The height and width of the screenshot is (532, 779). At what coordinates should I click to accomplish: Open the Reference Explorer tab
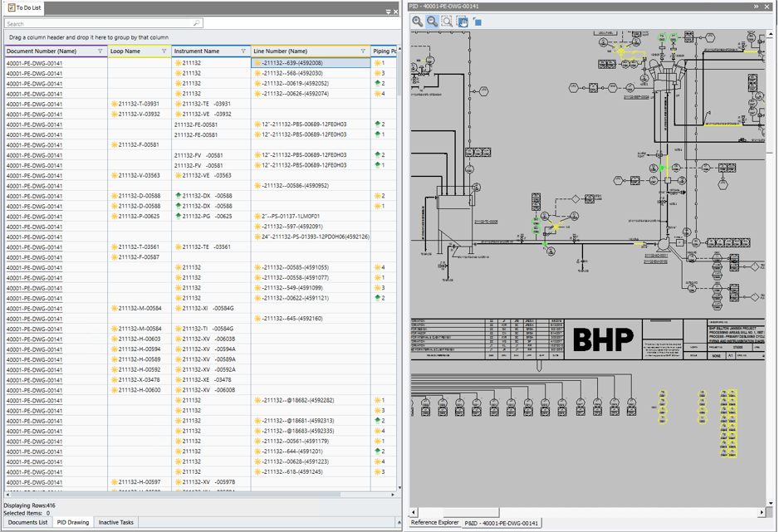(435, 523)
